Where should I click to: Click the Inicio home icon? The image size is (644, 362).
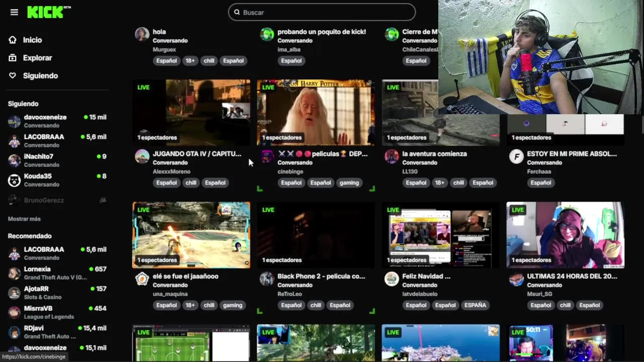(13, 40)
